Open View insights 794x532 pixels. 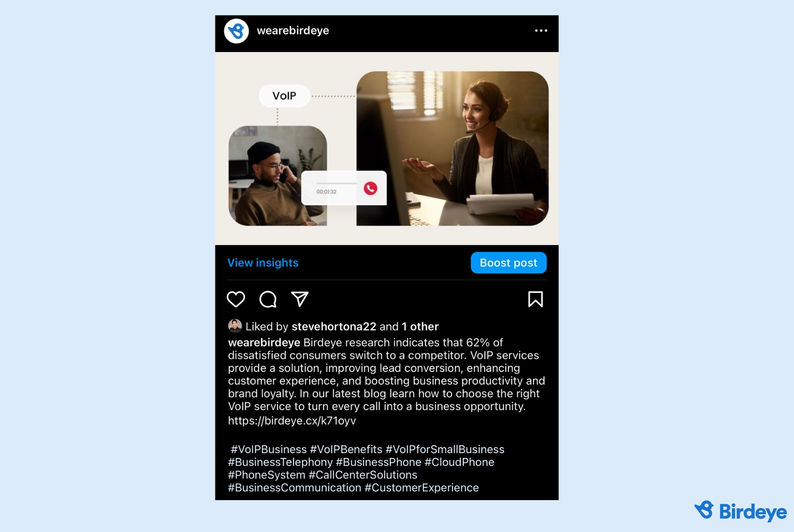[x=263, y=263]
